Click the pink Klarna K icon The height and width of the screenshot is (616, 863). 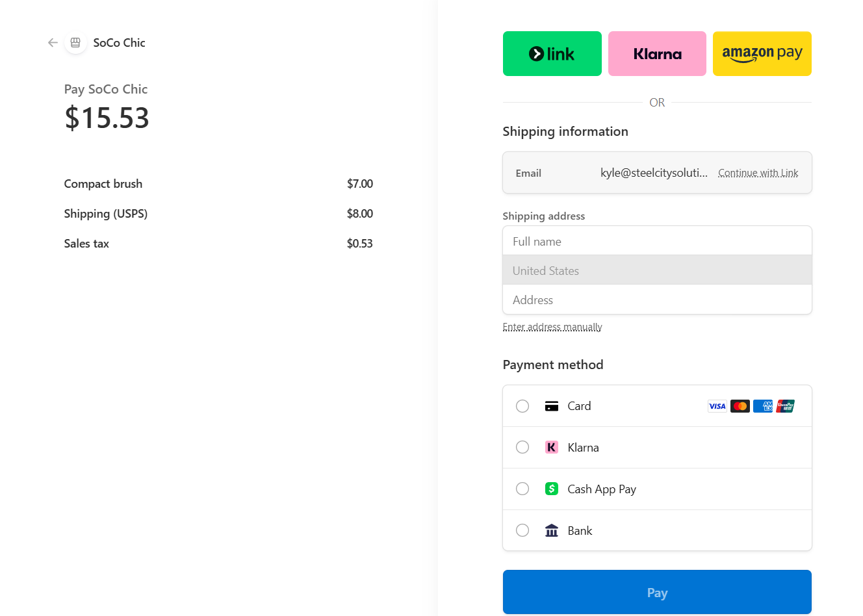click(552, 447)
